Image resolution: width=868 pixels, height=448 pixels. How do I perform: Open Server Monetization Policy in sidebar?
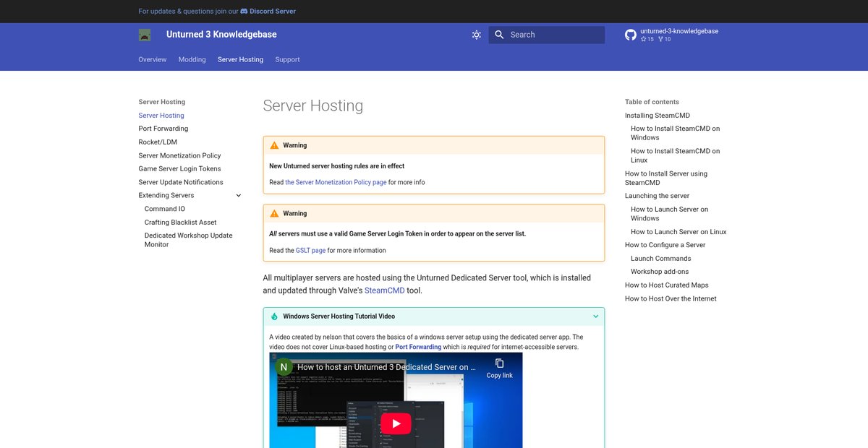(x=180, y=155)
